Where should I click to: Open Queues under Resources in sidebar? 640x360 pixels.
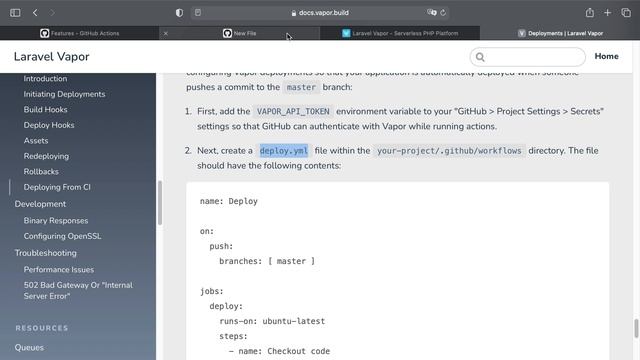29,347
